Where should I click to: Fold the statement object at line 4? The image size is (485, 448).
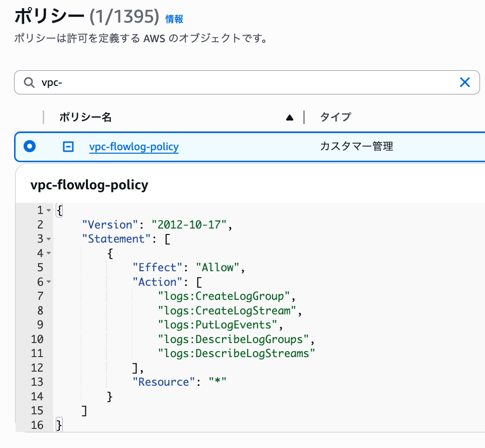click(x=49, y=254)
